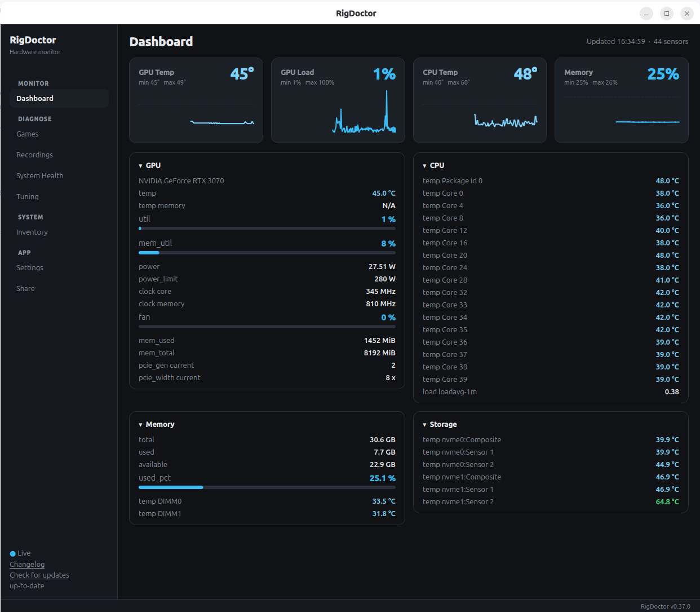700x612 pixels.
Task: Click the GPU Load graph card
Action: click(338, 100)
